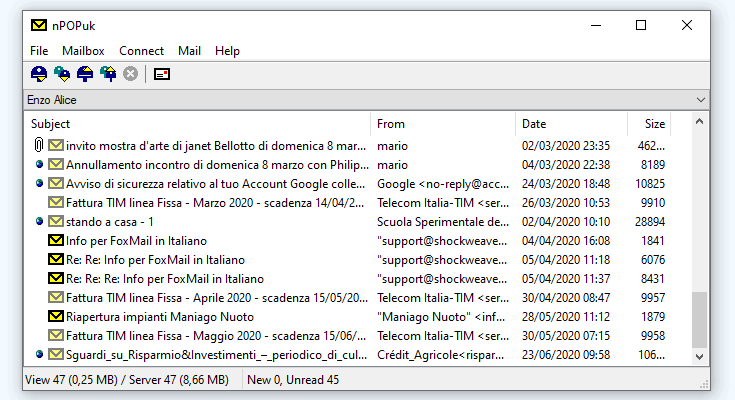
Task: Click the scroll up arrow of message list
Action: pos(699,121)
